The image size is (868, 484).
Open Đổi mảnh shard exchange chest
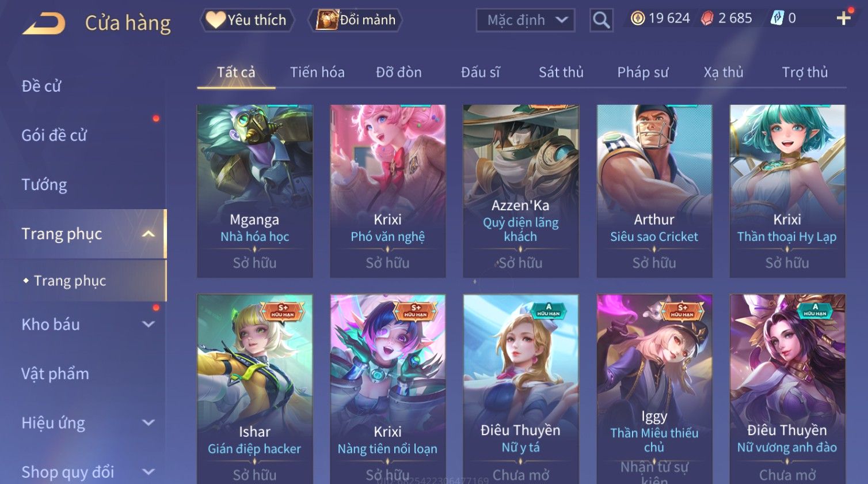click(x=355, y=20)
